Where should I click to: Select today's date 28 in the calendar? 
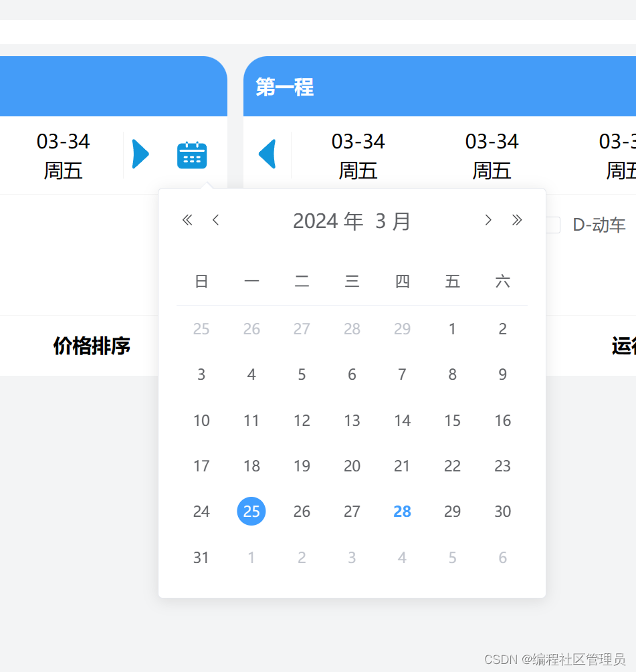(x=402, y=512)
